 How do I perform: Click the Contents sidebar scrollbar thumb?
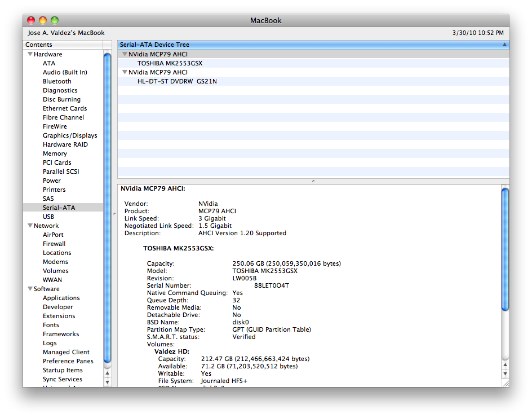tap(107, 208)
